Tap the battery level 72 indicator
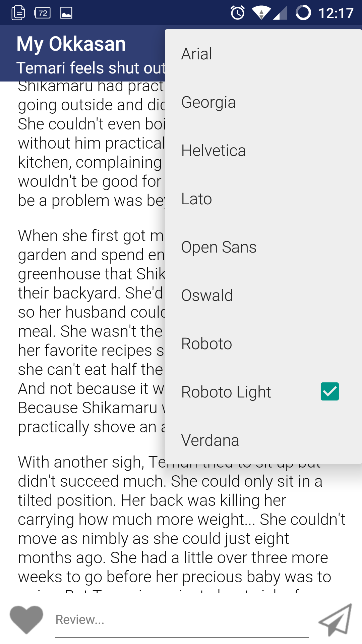 click(x=43, y=13)
